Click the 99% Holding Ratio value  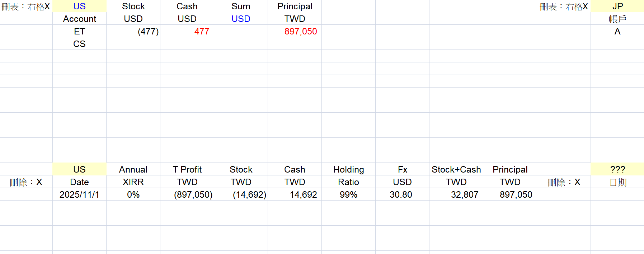348,194
